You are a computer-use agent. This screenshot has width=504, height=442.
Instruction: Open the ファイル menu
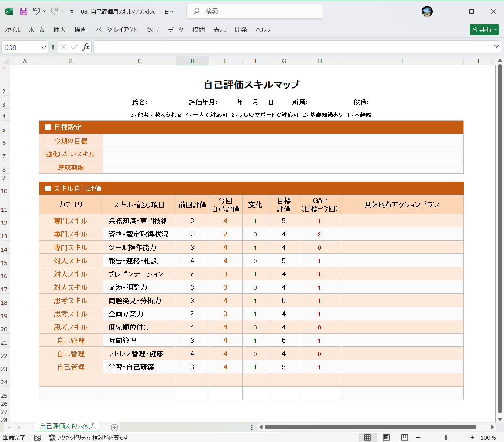tap(12, 30)
